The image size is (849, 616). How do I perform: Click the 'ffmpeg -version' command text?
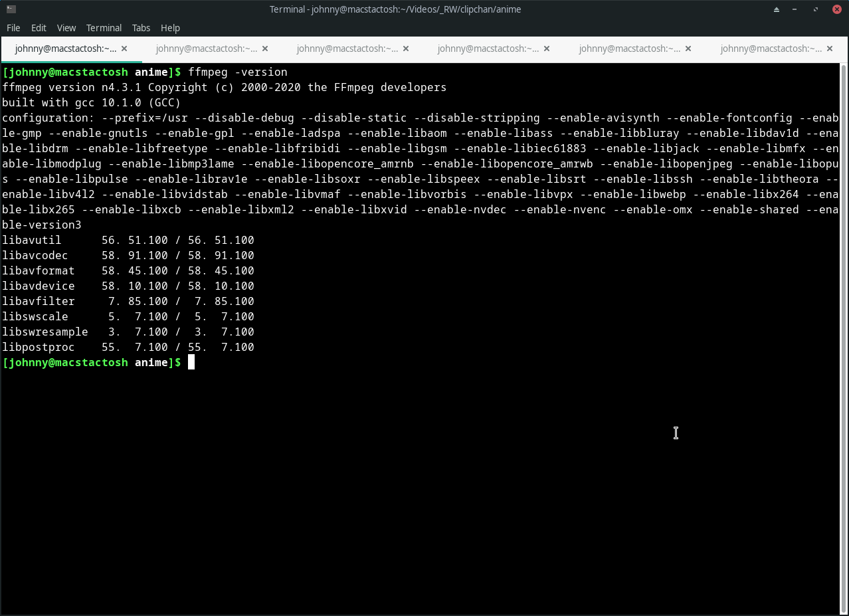point(238,72)
